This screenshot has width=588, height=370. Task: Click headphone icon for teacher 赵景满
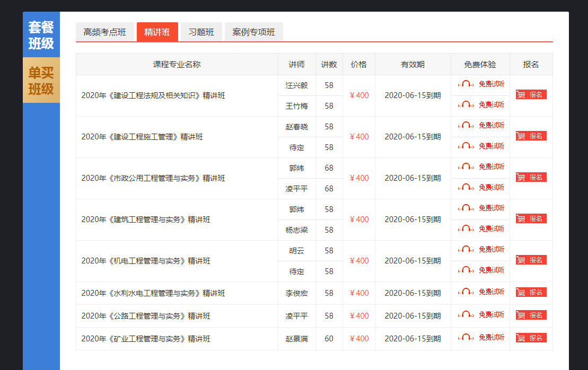[466, 337]
